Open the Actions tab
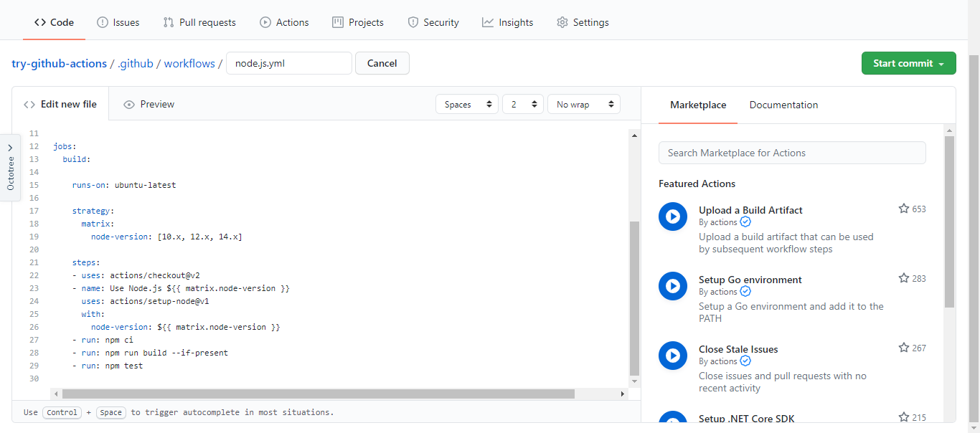Viewport: 980px width, 433px height. tap(284, 22)
